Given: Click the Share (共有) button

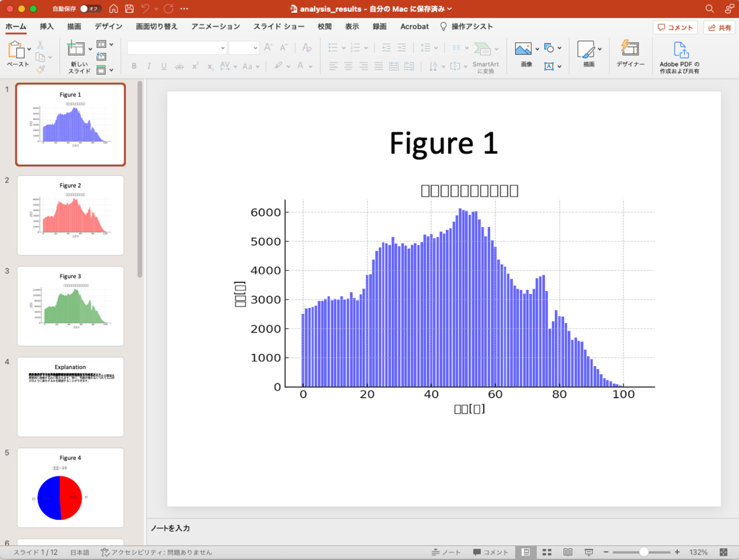Looking at the screenshot, I should 719,28.
